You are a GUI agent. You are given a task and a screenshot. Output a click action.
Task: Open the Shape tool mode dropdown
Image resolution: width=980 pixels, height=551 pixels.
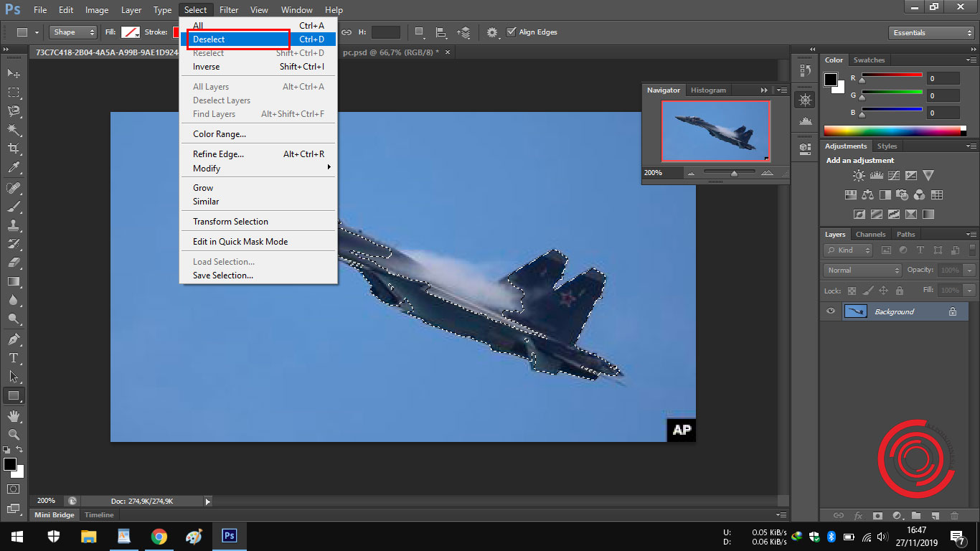click(73, 32)
